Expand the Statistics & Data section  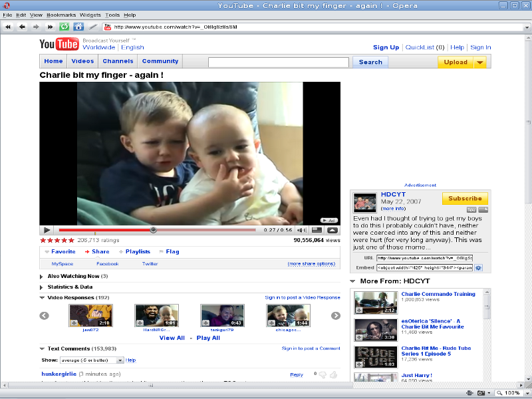(x=70, y=287)
